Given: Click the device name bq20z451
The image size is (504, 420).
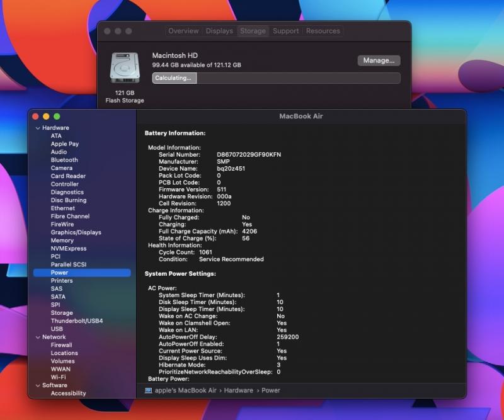Looking at the screenshot, I should [231, 169].
